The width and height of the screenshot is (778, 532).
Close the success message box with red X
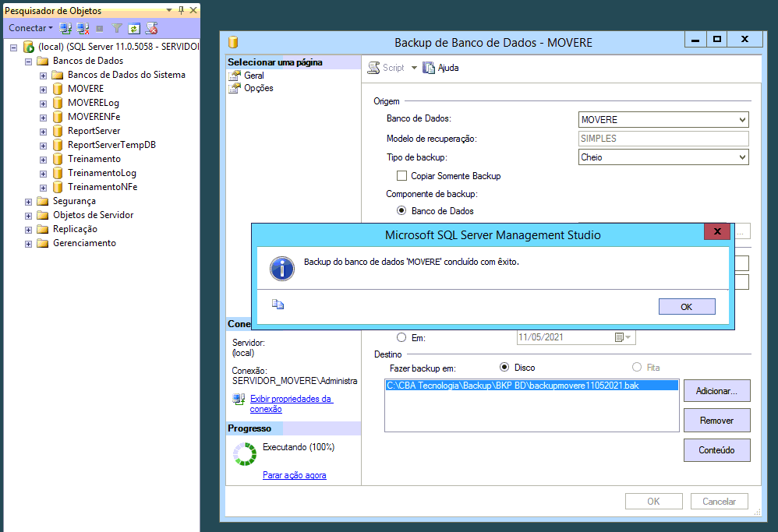(x=717, y=231)
